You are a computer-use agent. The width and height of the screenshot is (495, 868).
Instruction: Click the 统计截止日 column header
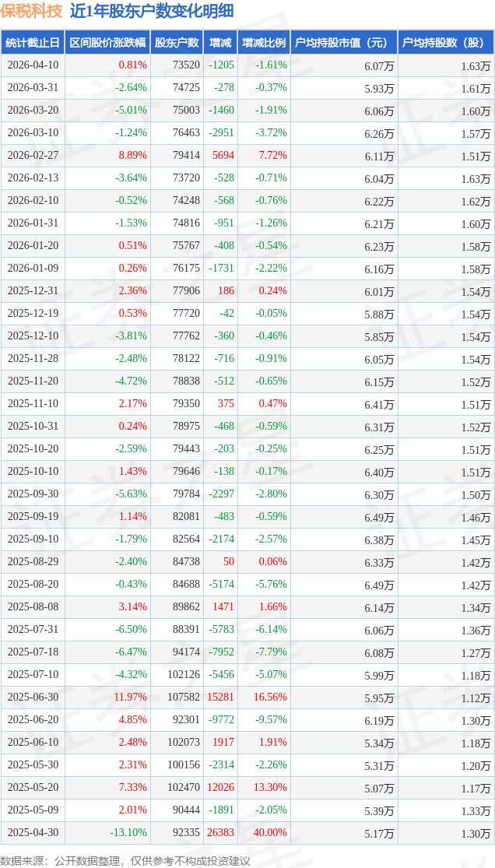tap(33, 43)
